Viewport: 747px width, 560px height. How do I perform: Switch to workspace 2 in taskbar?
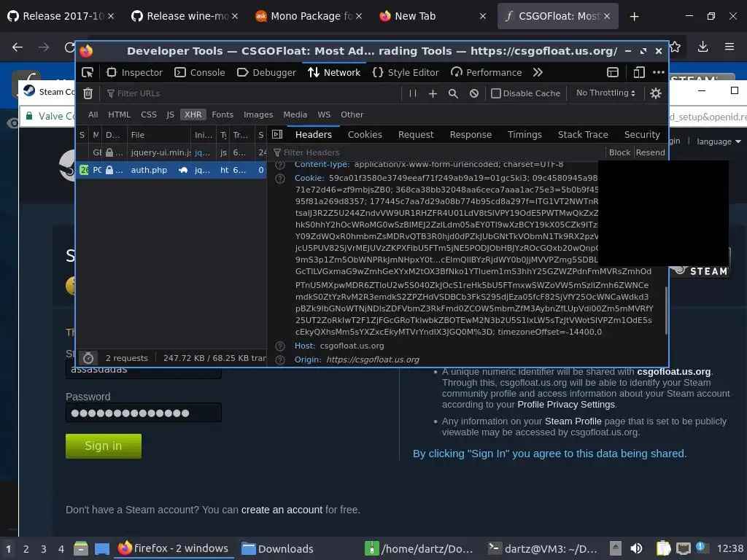pyautogui.click(x=26, y=549)
